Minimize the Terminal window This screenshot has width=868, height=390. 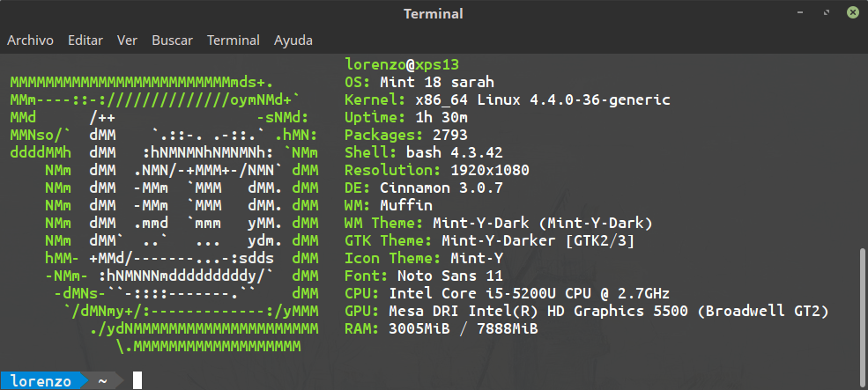801,12
